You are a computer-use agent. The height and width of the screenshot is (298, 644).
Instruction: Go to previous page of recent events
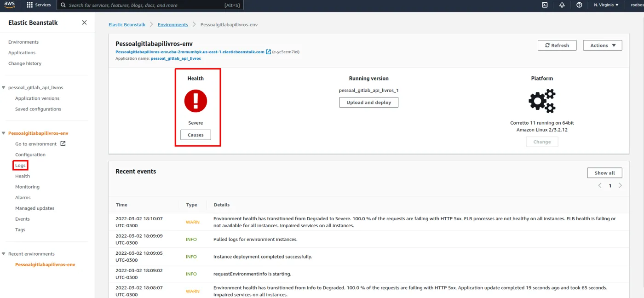[x=600, y=185]
